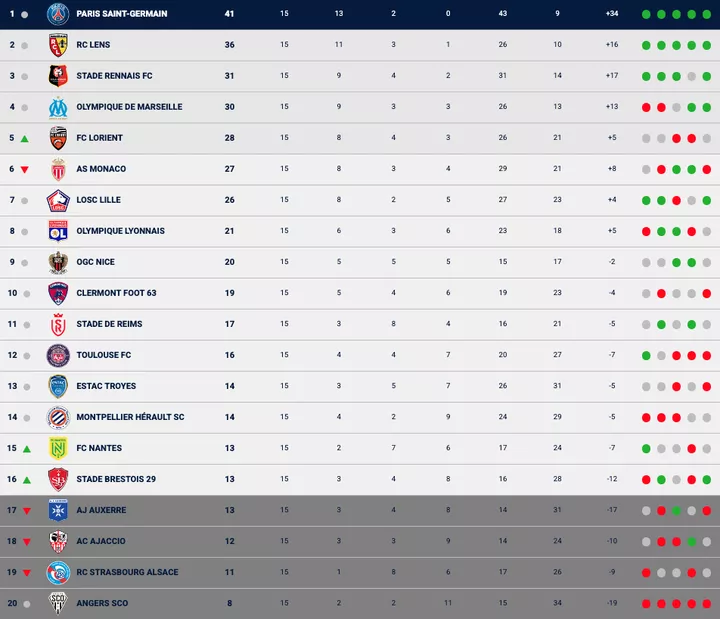
Task: Open the LOSC Lille logo
Action: pos(57,200)
